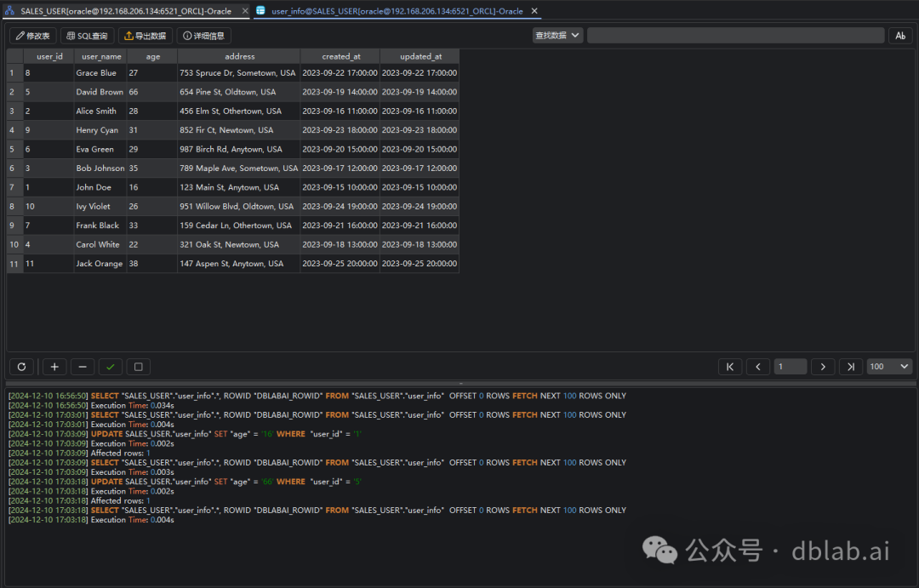Jump to the first page of results
This screenshot has height=588, width=919.
729,366
